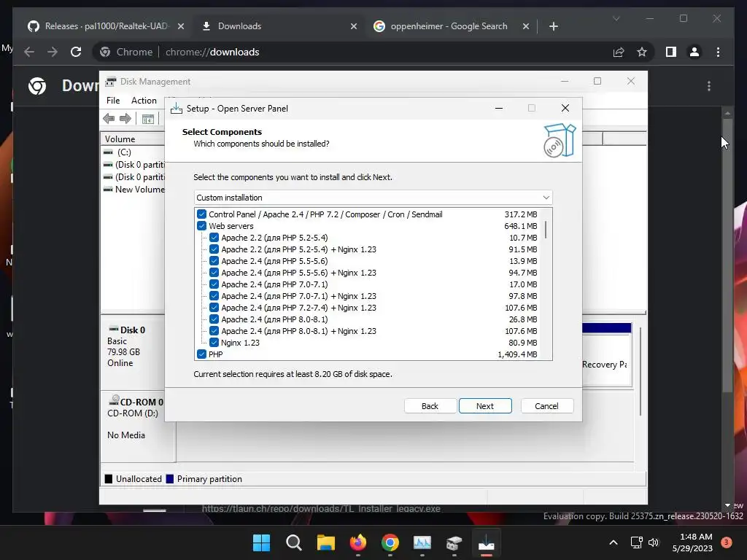Open Windows taskbar Search

click(x=293, y=542)
